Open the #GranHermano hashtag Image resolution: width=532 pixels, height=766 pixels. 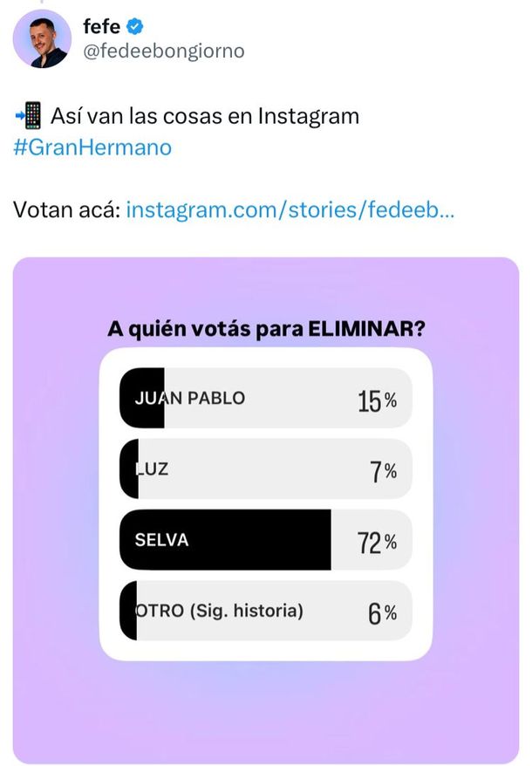pyautogui.click(x=92, y=147)
